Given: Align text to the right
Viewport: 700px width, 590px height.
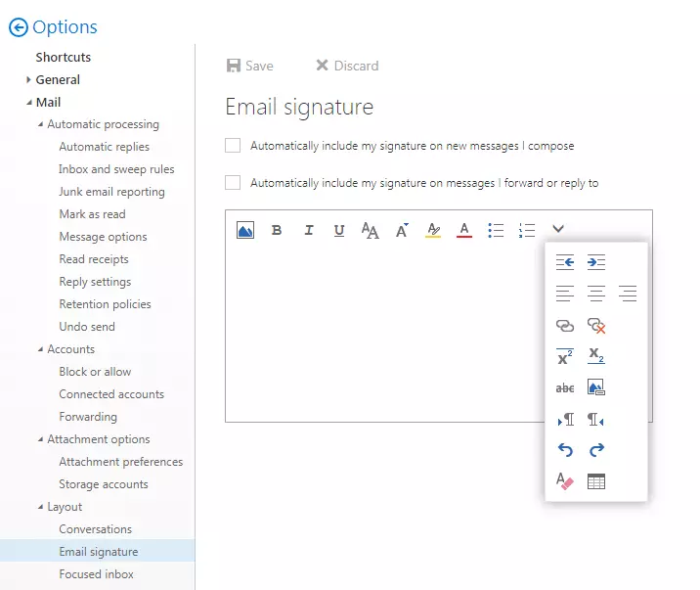Looking at the screenshot, I should coord(628,294).
